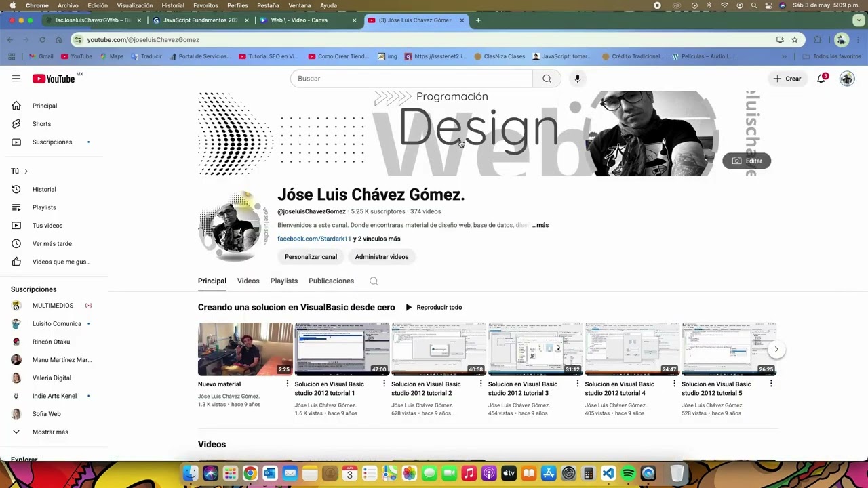
Task: Open the Indie Arts Kernel subscription
Action: [54, 396]
